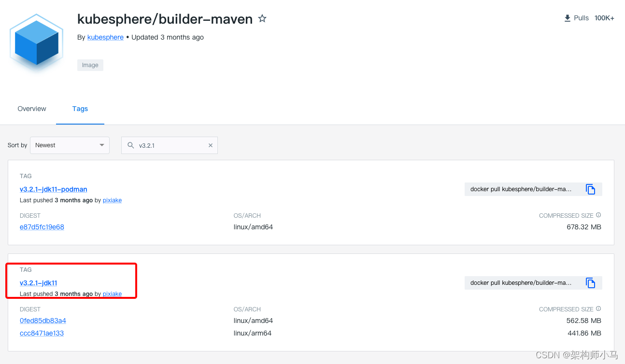The width and height of the screenshot is (625, 364).
Task: Open the Sort by Newest dropdown
Action: pos(69,145)
